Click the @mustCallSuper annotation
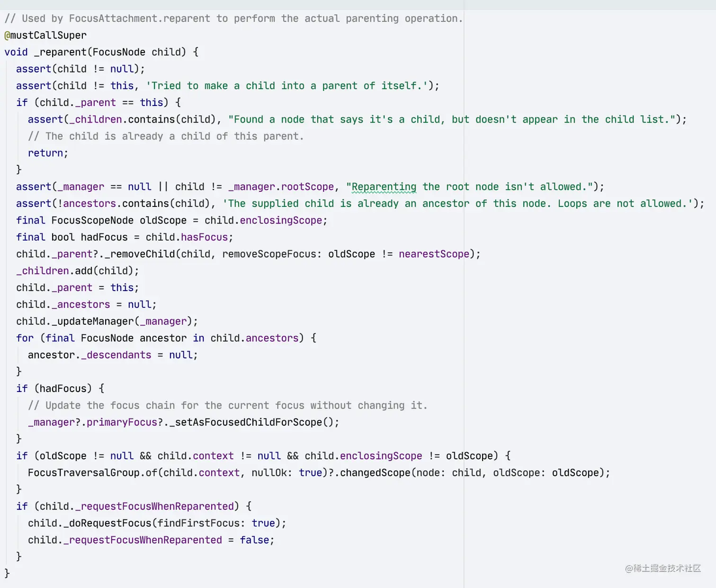The height and width of the screenshot is (588, 716). tap(45, 36)
